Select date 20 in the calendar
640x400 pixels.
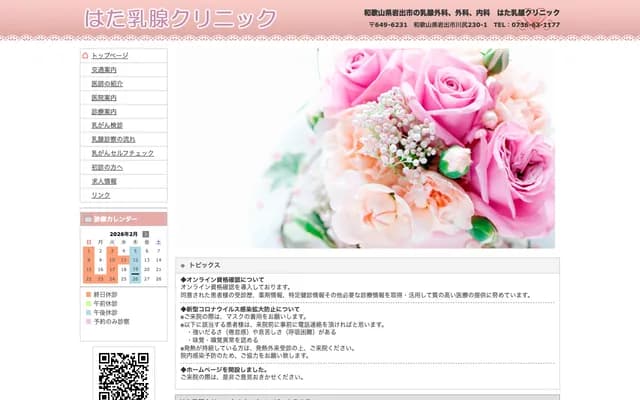147,269
